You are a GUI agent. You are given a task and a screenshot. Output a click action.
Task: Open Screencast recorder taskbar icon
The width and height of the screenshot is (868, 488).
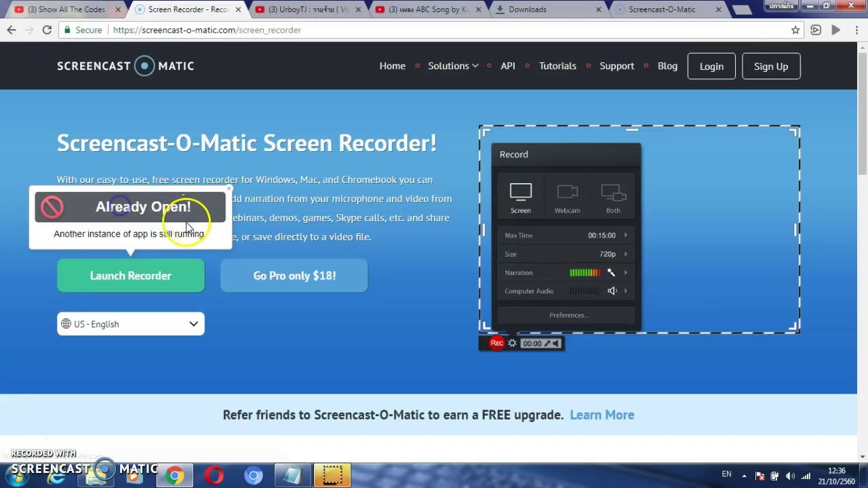332,476
